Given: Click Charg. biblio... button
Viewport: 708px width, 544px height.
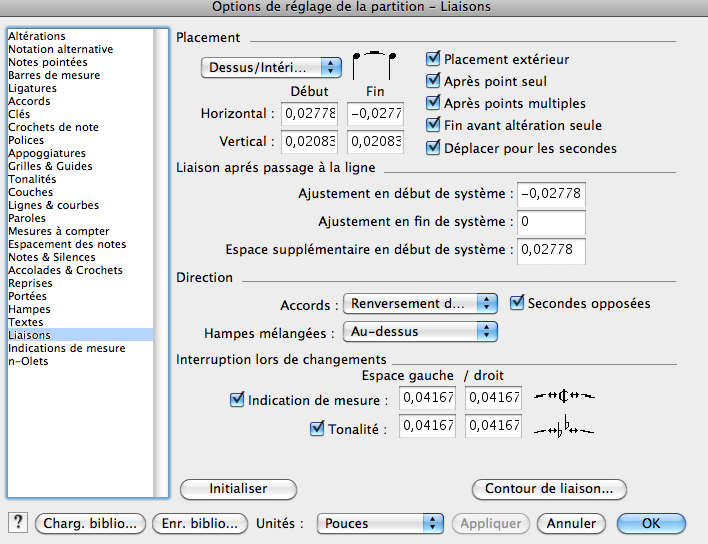Looking at the screenshot, I should (90, 523).
